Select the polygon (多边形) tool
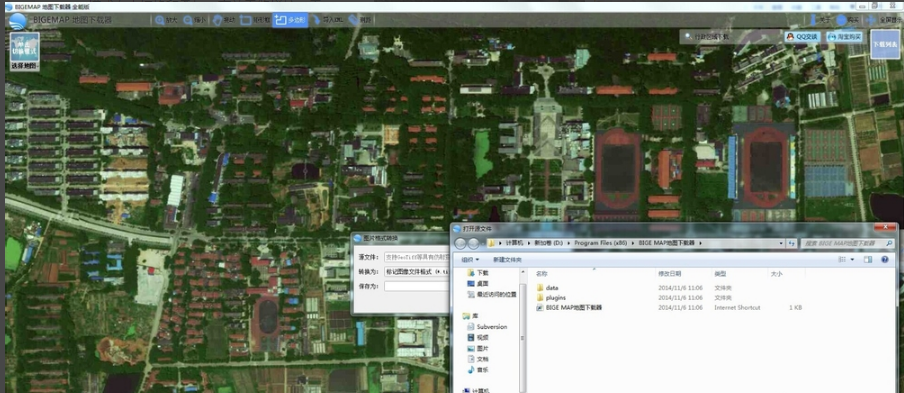This screenshot has height=393, width=904. pos(290,20)
